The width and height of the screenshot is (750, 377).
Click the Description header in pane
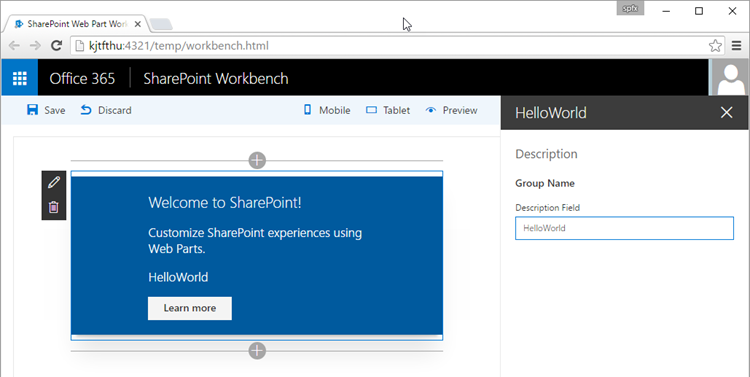546,154
